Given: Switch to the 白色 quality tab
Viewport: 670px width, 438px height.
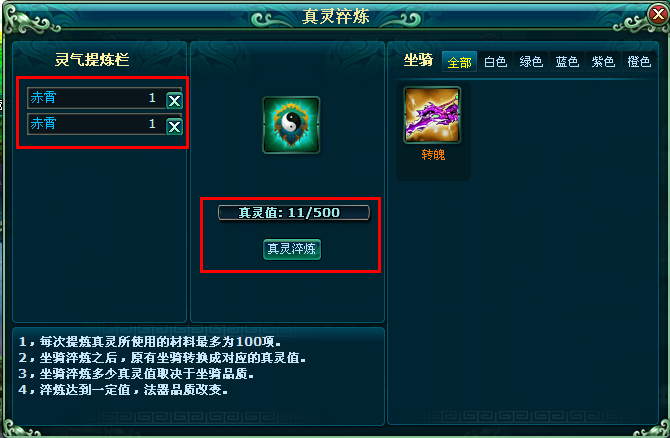Looking at the screenshot, I should (495, 62).
